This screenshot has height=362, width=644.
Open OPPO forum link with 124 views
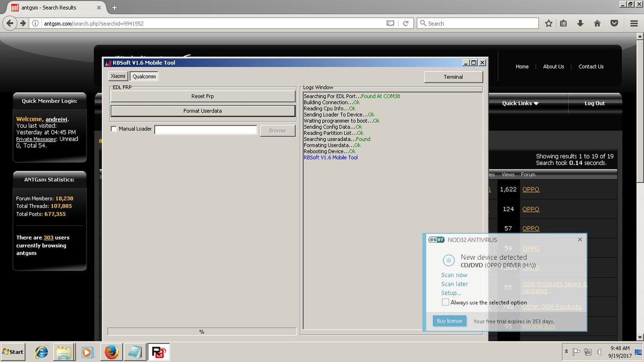(531, 209)
